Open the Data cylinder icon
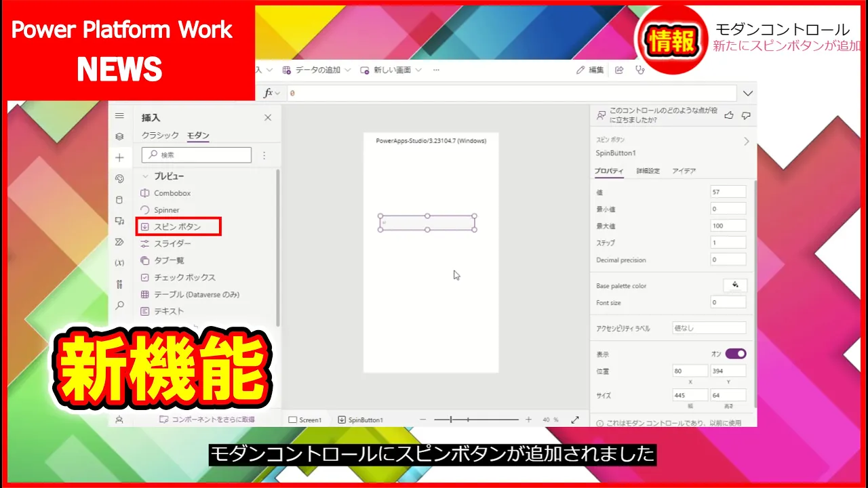Viewport: 868px width, 488px height. [x=119, y=200]
